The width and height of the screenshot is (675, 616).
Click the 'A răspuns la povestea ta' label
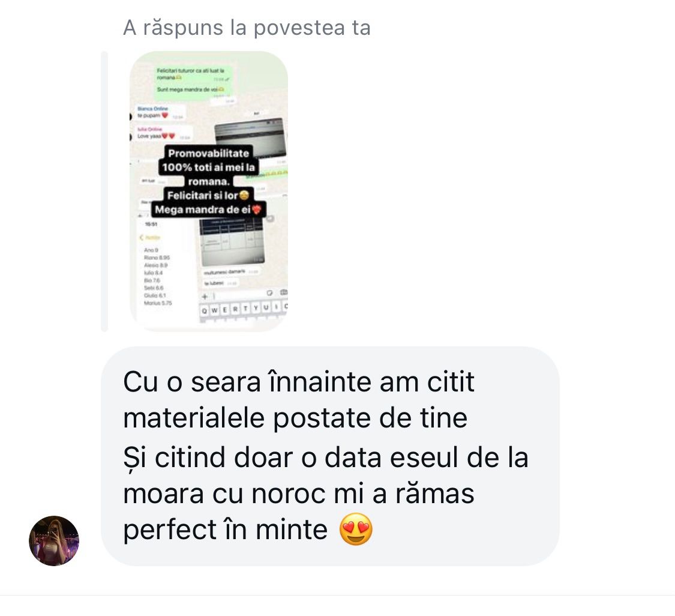pos(247,28)
